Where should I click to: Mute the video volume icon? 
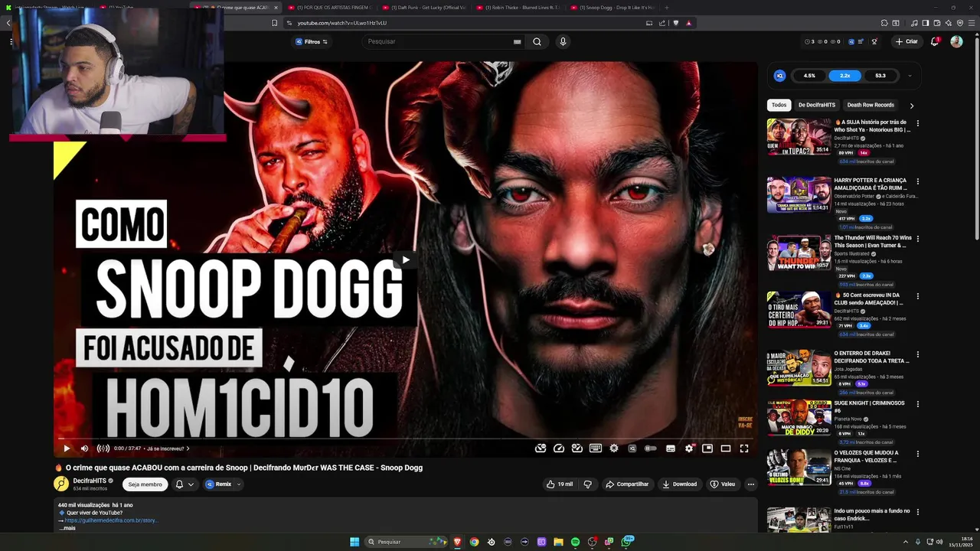coord(84,448)
